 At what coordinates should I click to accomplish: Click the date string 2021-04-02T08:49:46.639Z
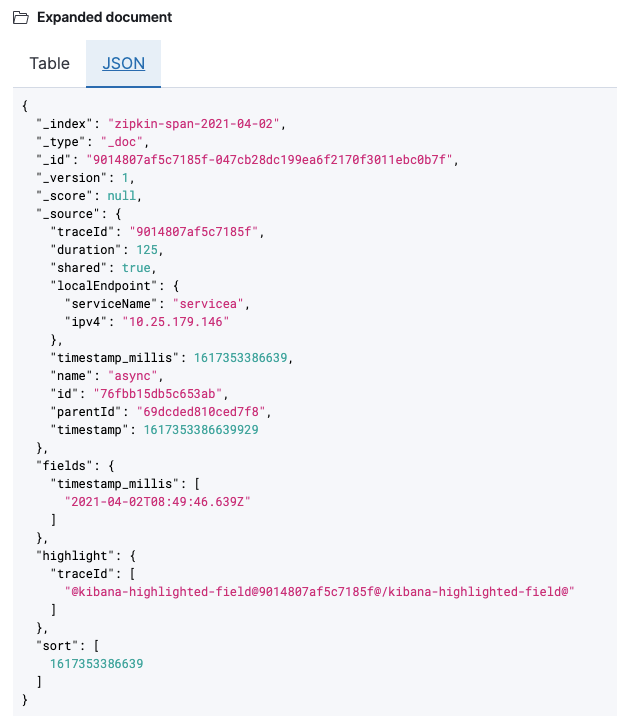pyautogui.click(x=157, y=502)
